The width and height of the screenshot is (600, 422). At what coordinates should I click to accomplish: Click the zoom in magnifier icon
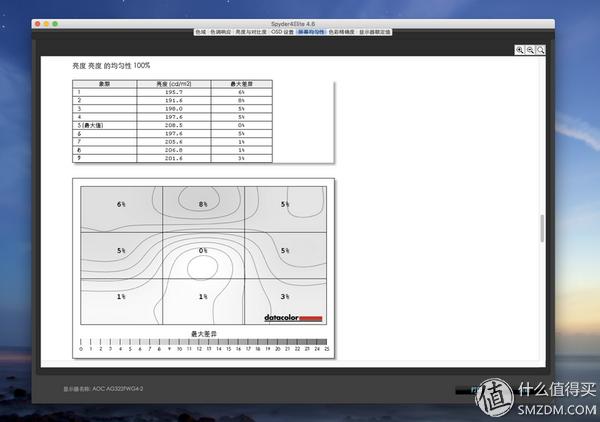(520, 50)
